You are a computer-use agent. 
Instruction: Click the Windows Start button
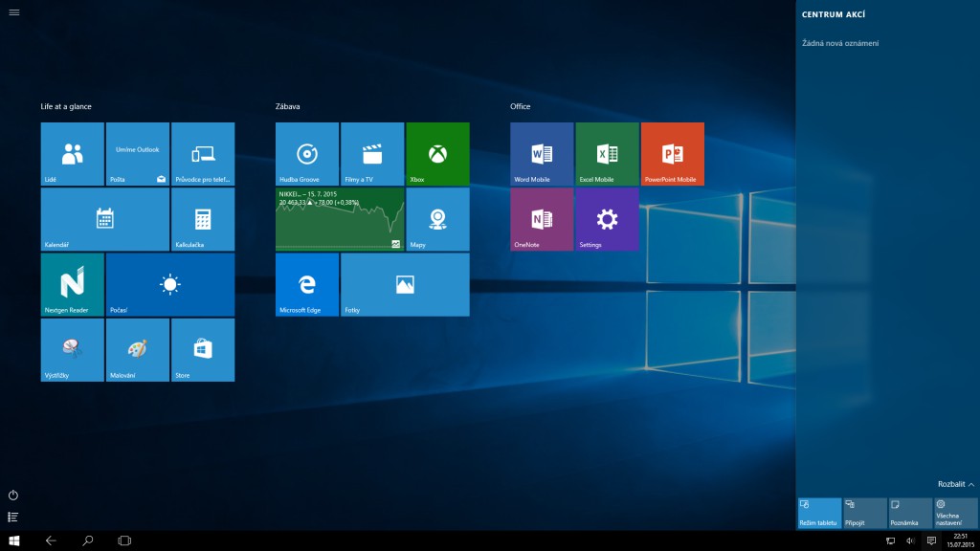tap(13, 541)
